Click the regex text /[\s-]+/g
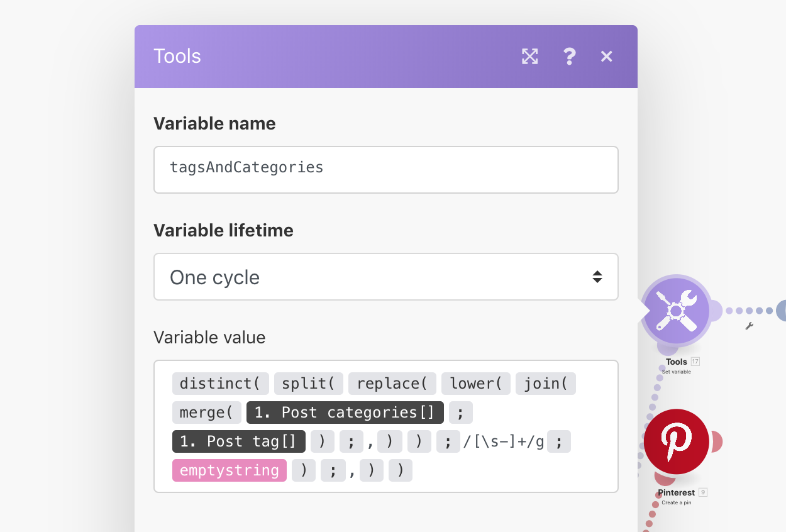The width and height of the screenshot is (786, 532). [x=503, y=441]
